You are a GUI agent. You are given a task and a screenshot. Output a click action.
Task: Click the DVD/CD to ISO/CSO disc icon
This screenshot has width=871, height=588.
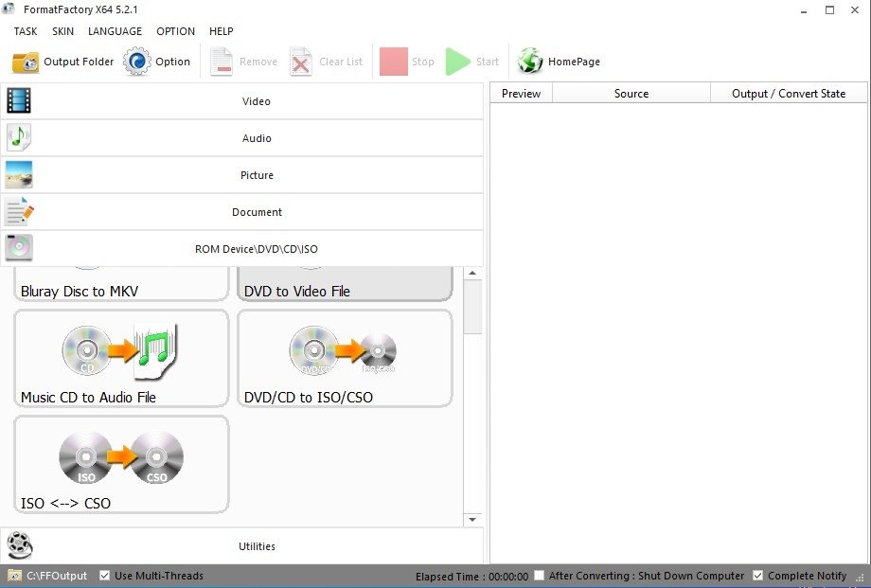point(343,350)
